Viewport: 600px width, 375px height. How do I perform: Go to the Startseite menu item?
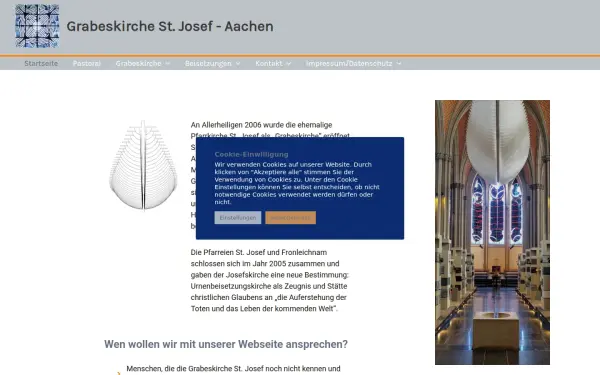coord(41,64)
